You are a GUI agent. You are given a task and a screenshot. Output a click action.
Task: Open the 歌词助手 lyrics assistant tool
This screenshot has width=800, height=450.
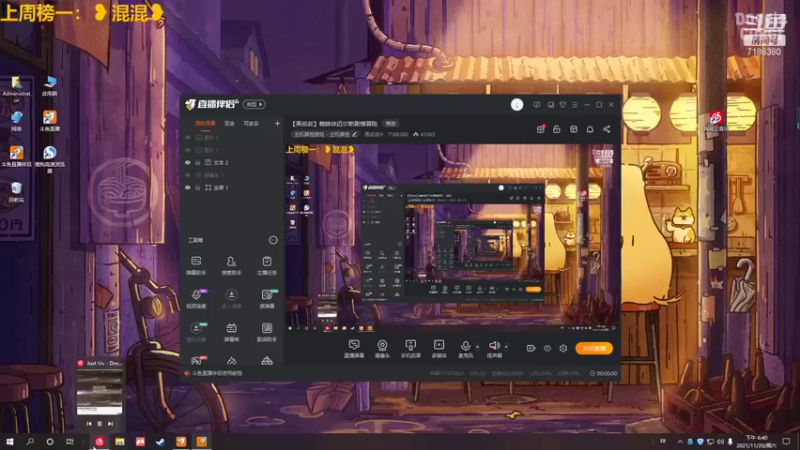click(x=267, y=332)
